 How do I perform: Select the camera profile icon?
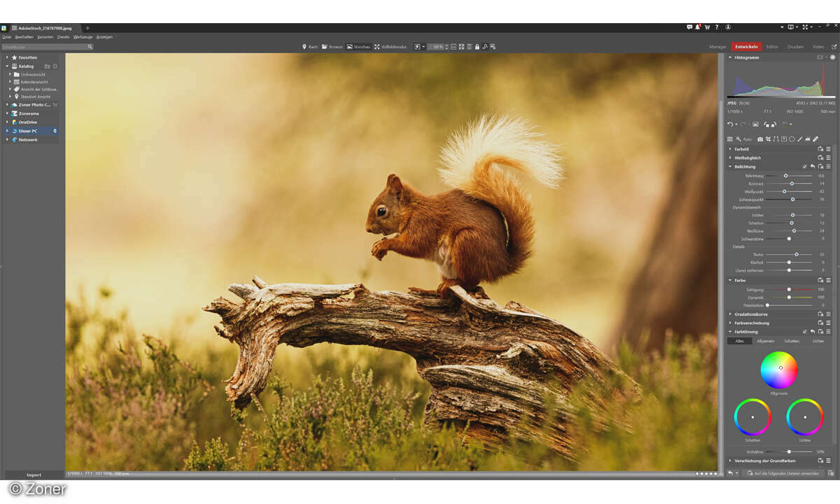click(x=760, y=139)
